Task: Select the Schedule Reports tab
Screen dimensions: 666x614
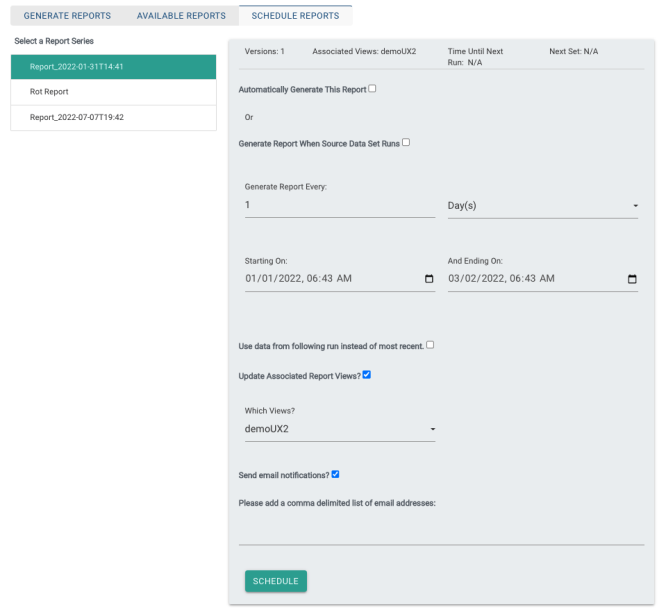Action: (295, 16)
